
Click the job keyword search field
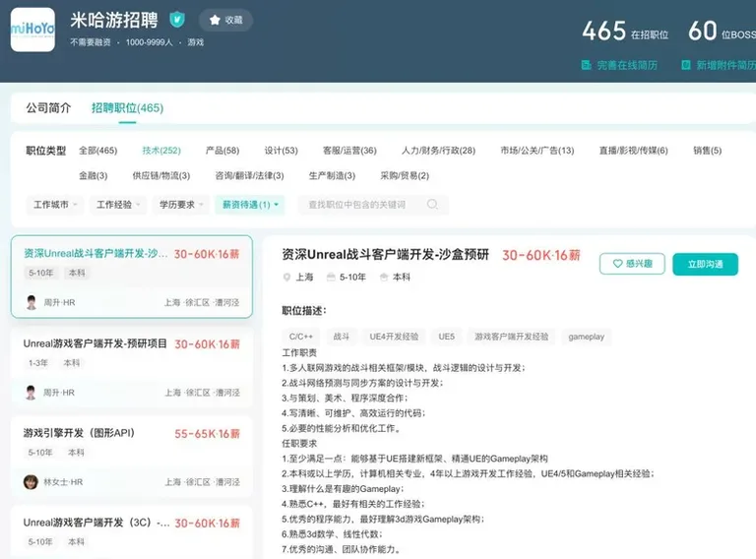(x=373, y=205)
